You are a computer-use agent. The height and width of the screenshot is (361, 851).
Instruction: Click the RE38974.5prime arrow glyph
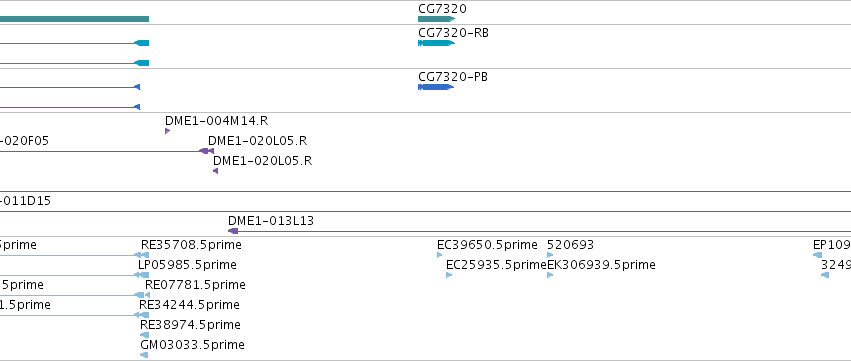point(144,335)
